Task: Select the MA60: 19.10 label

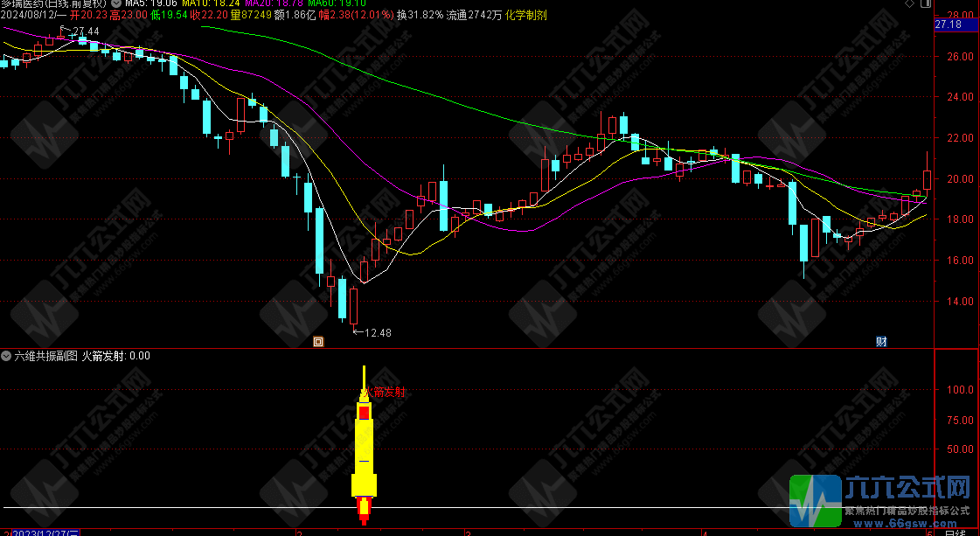Action: pos(337,3)
